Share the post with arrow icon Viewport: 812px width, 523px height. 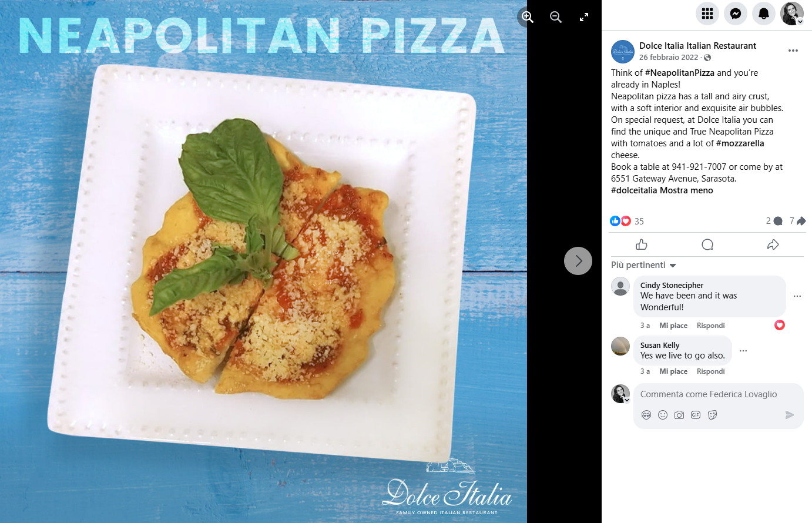click(773, 244)
